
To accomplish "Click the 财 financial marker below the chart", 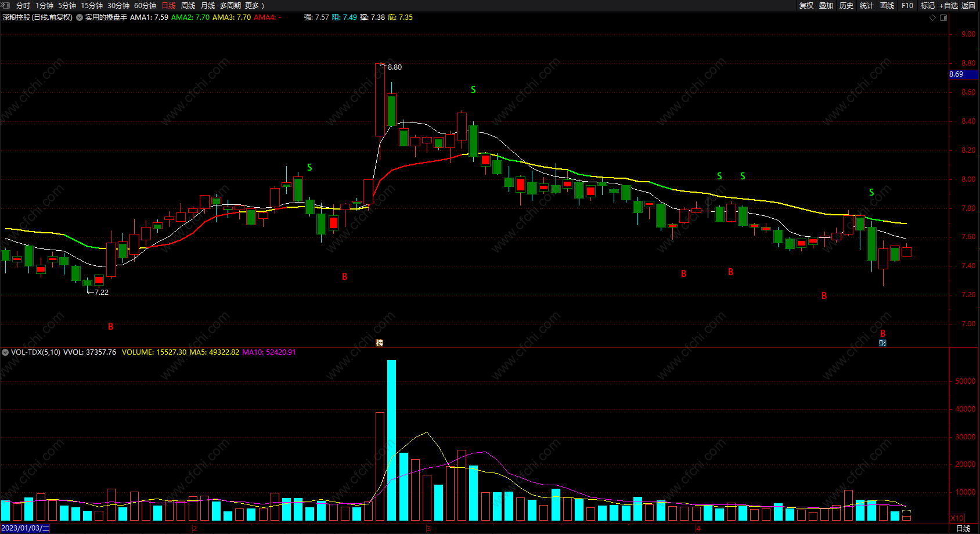I will 882,343.
